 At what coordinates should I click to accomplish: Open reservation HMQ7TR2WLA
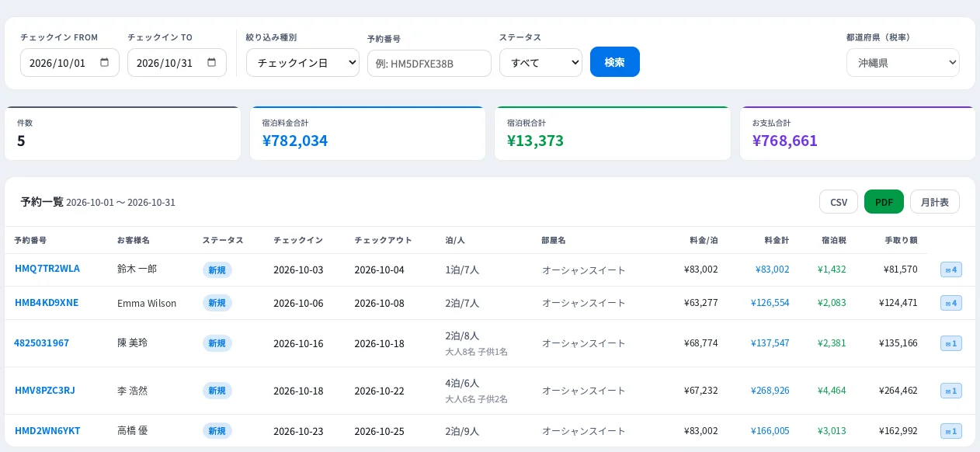(47, 269)
